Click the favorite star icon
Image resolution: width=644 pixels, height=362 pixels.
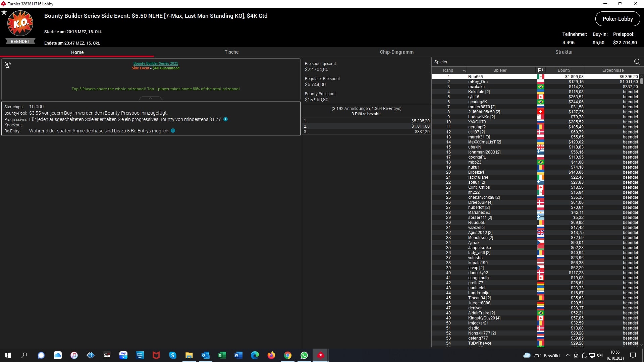click(4, 12)
